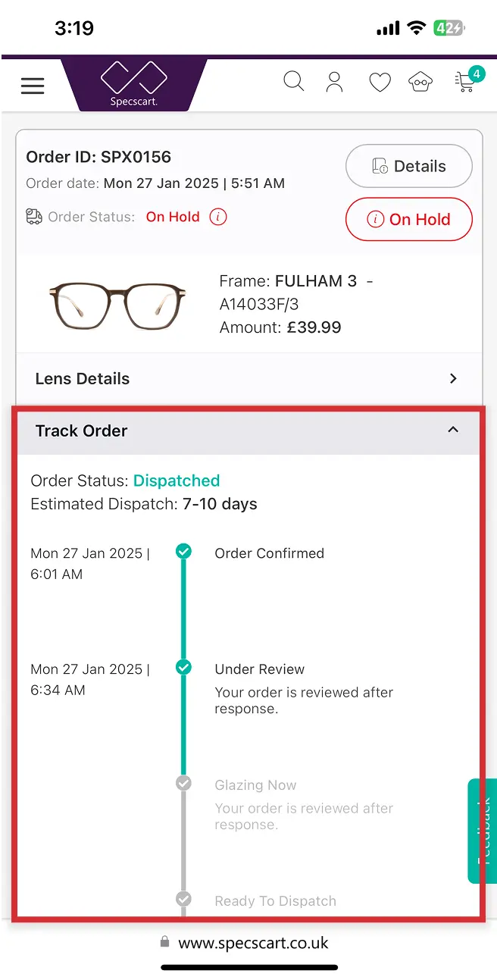Open the hamburger navigation menu
497x980 pixels.
(33, 85)
